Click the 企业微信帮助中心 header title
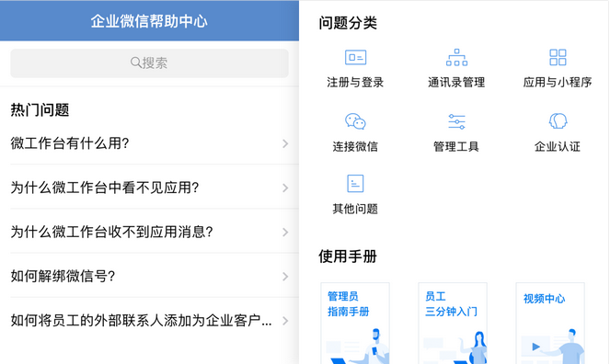Viewport: 610px width, 364px height. point(149,21)
